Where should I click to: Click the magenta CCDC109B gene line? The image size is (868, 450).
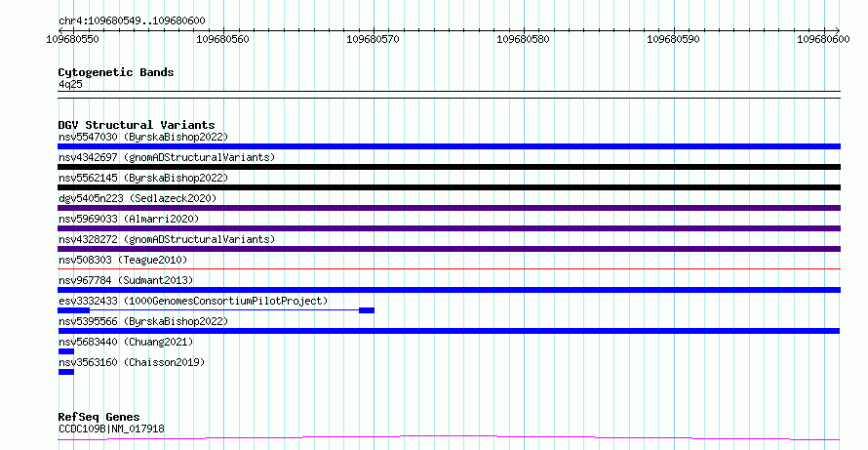pos(449,438)
